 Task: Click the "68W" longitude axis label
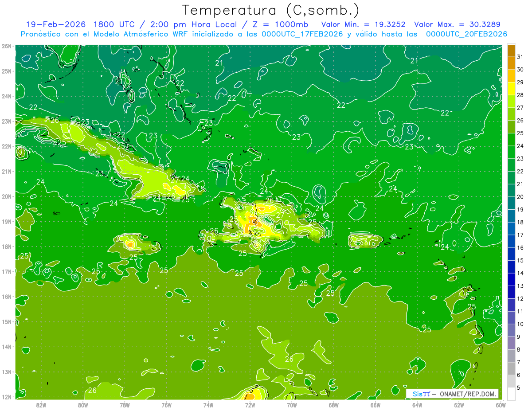(334, 404)
